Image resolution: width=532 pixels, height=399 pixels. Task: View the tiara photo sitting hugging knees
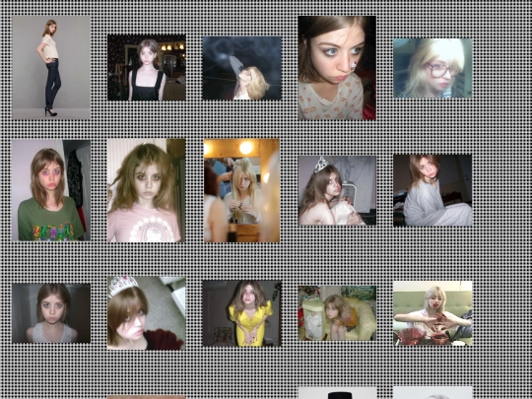[x=337, y=190]
